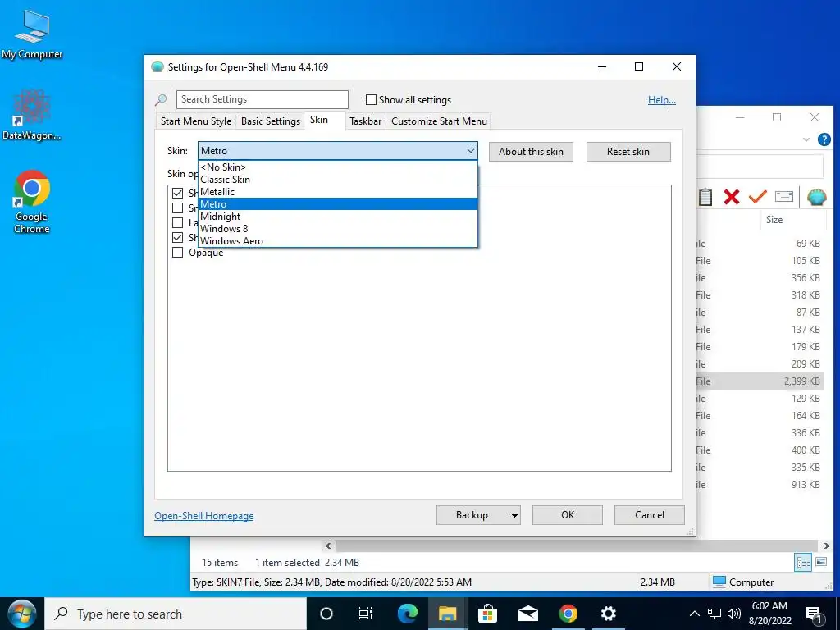Click the taskbar clock showing 6:02 AM
The width and height of the screenshot is (840, 630).
click(769, 614)
